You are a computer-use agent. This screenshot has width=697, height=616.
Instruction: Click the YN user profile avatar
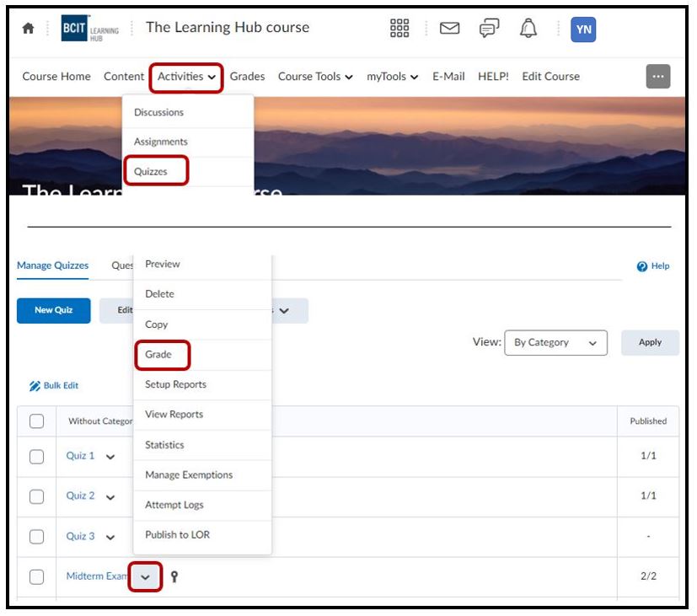[583, 29]
